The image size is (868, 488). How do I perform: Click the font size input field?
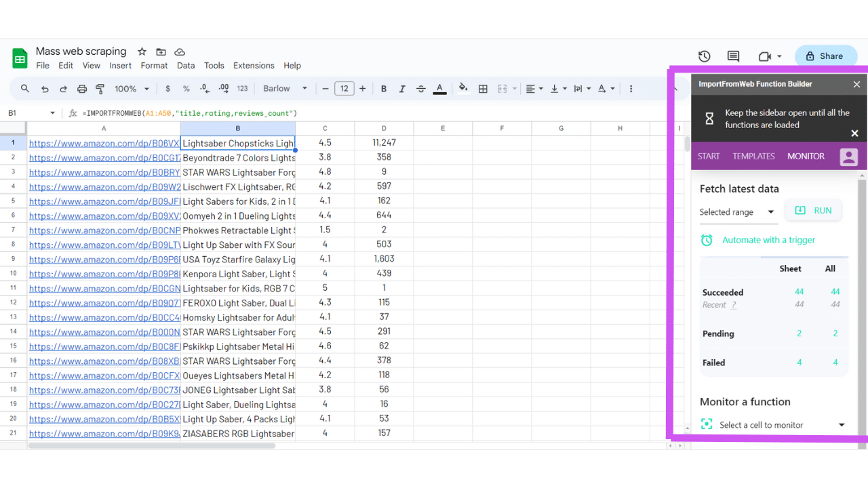click(x=344, y=89)
